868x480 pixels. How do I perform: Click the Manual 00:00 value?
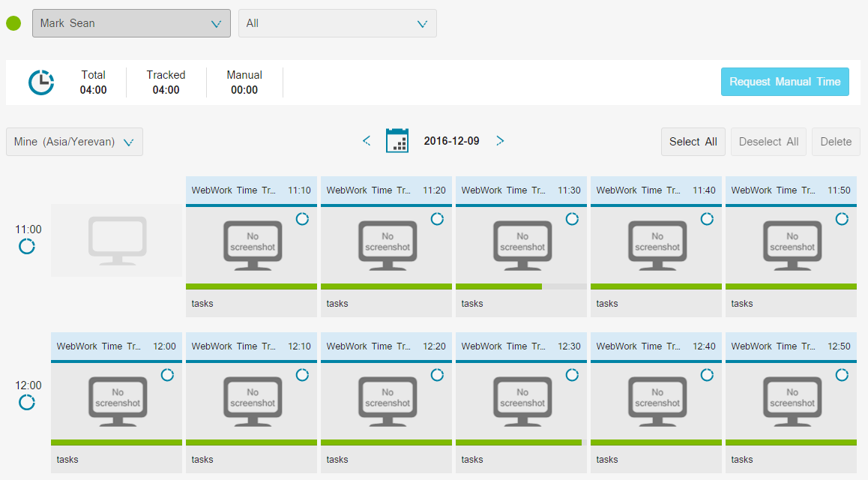[244, 90]
